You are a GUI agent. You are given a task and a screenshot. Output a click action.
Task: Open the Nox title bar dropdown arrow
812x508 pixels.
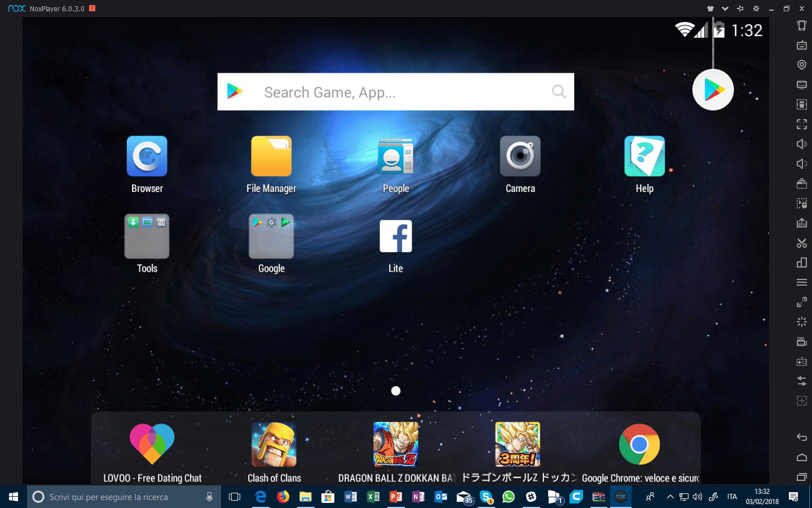[725, 8]
